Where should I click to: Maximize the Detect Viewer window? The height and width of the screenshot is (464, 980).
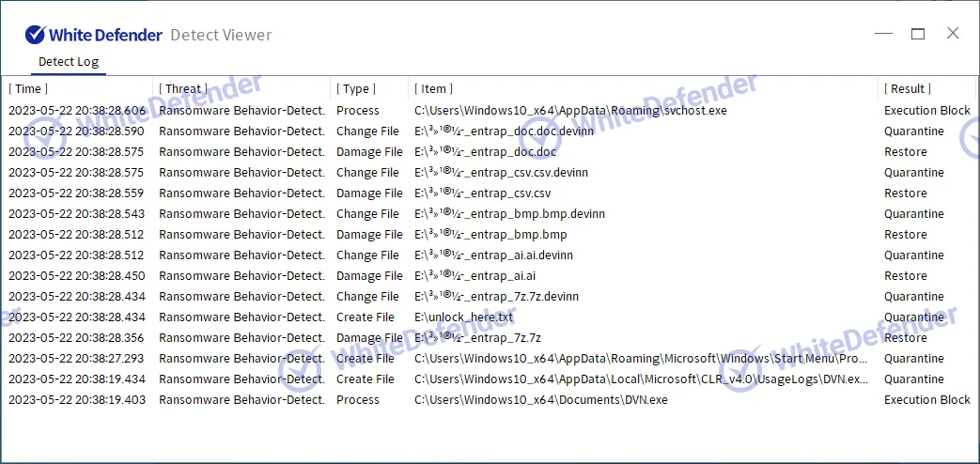(x=918, y=34)
